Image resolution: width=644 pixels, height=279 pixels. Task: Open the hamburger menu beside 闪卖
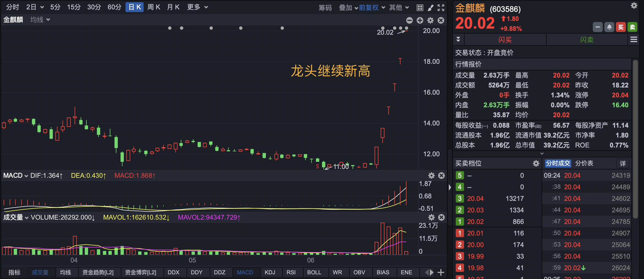(x=634, y=40)
